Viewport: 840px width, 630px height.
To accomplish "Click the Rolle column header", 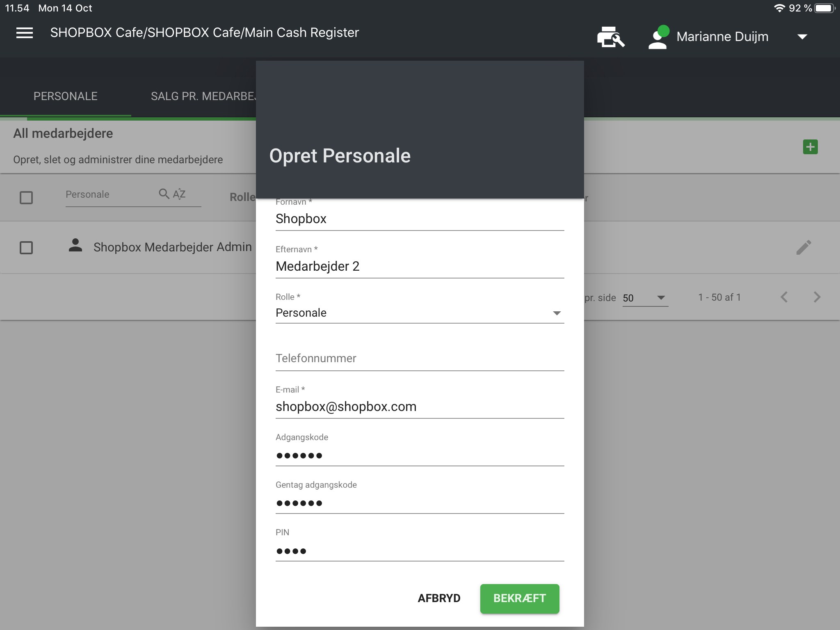I will pyautogui.click(x=242, y=197).
